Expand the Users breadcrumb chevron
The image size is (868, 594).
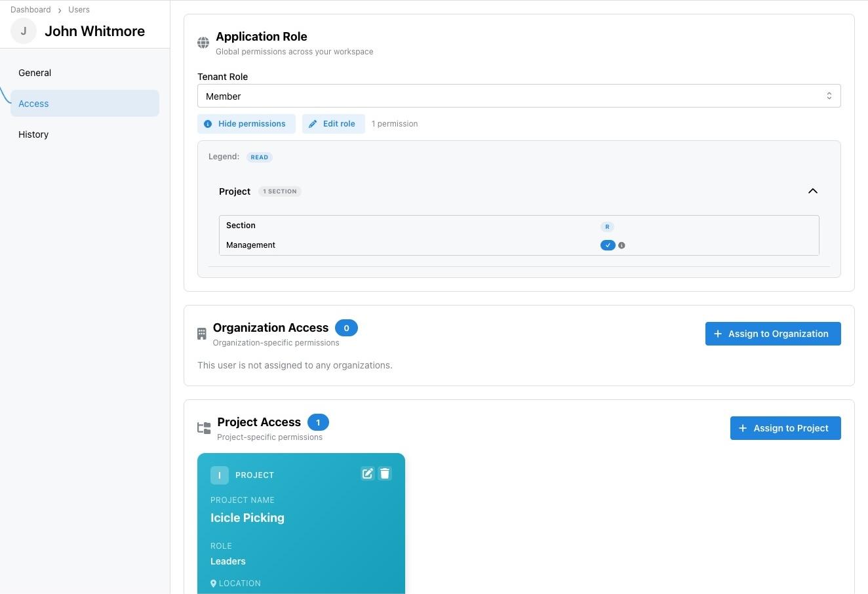60,10
